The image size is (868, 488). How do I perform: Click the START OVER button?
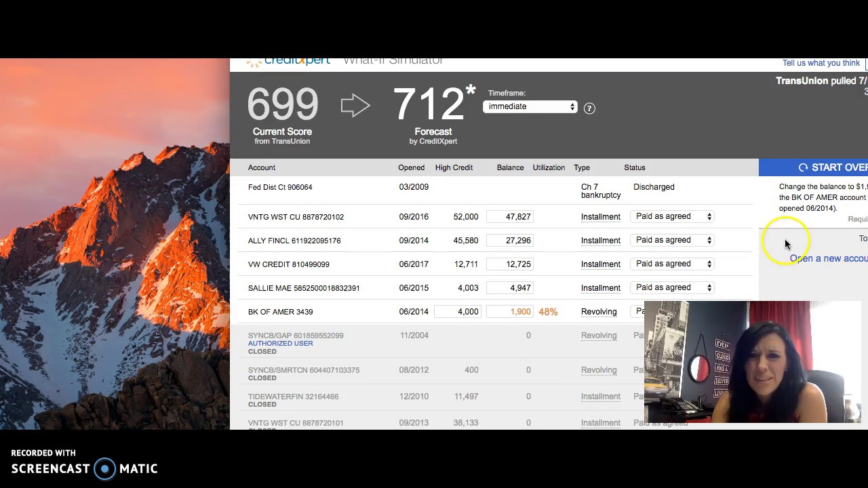[x=813, y=167]
